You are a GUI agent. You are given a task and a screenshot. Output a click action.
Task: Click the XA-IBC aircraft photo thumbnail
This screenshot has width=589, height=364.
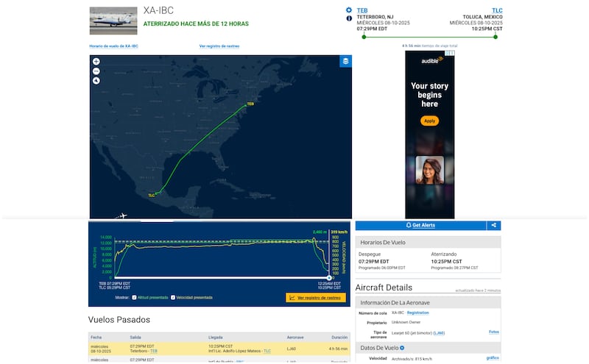point(113,21)
